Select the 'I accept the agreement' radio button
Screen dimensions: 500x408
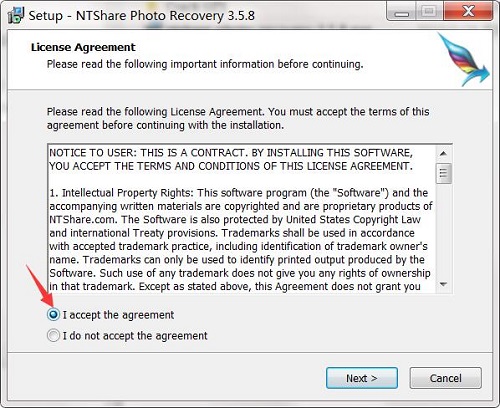(x=53, y=314)
